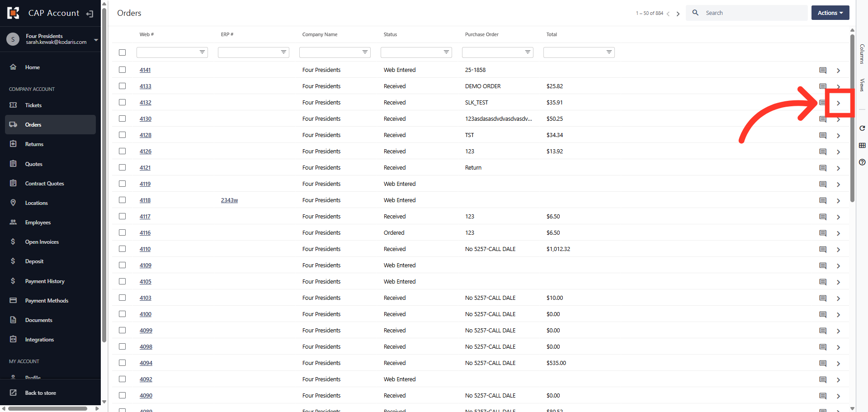
Task: Toggle the select-all orders checkbox
Action: [122, 52]
